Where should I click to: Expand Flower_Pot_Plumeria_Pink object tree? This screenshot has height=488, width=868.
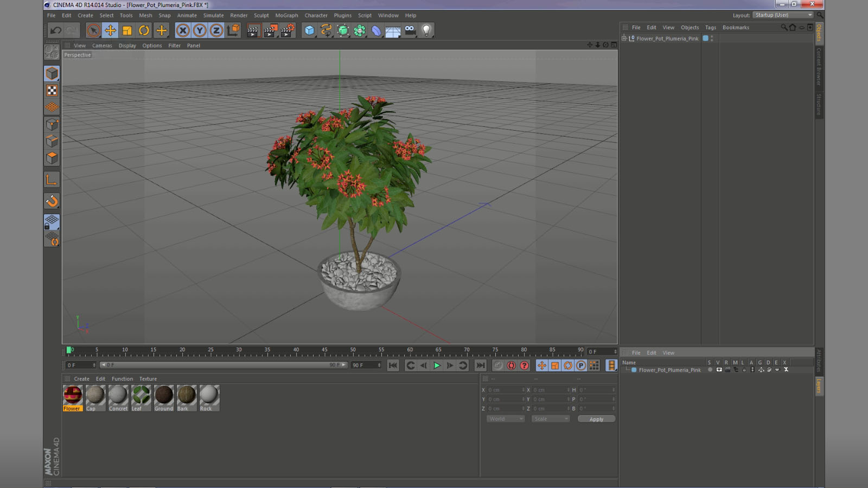click(624, 38)
